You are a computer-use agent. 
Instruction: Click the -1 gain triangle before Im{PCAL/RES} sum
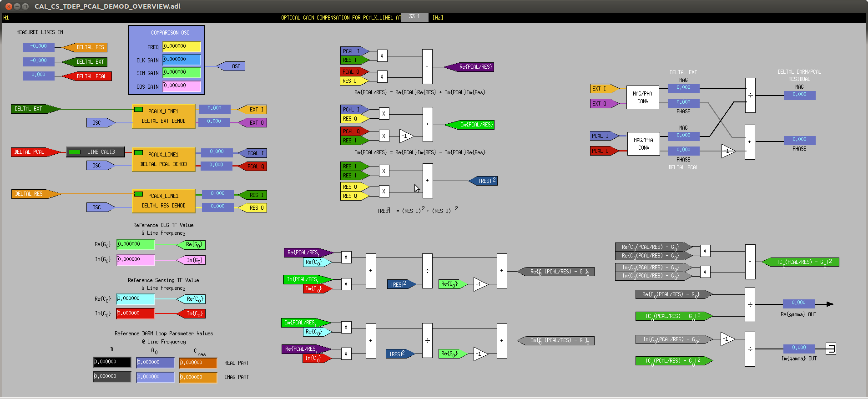click(406, 136)
